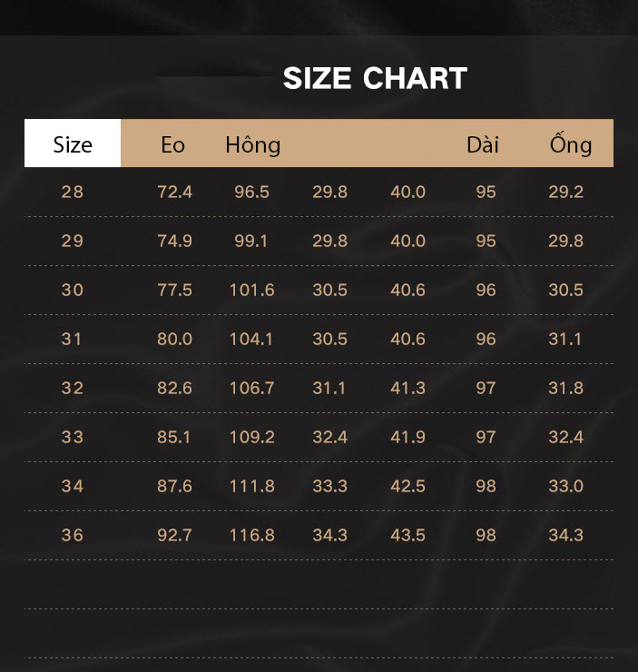Select size 29 row label
This screenshot has height=672, width=638.
(x=73, y=241)
